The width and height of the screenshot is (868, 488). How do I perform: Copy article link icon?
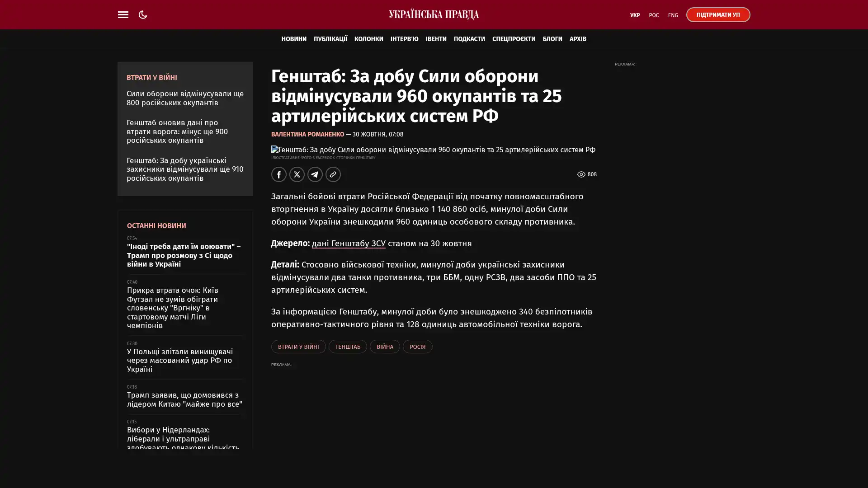333,174
